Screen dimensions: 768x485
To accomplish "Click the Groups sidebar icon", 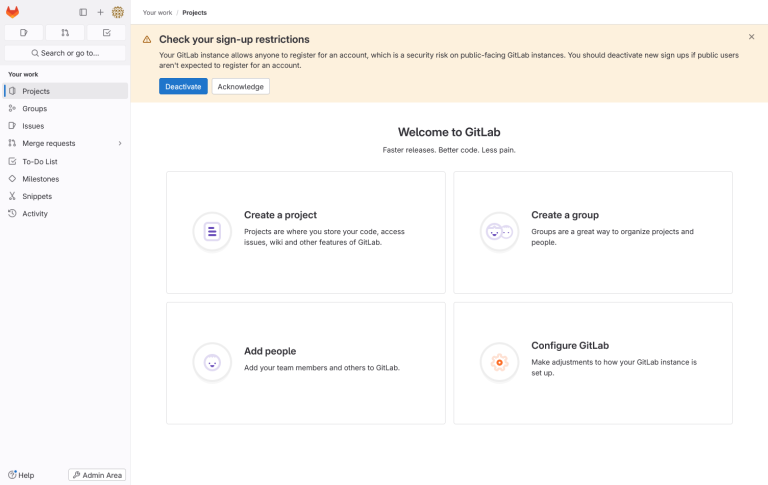I will [12, 108].
